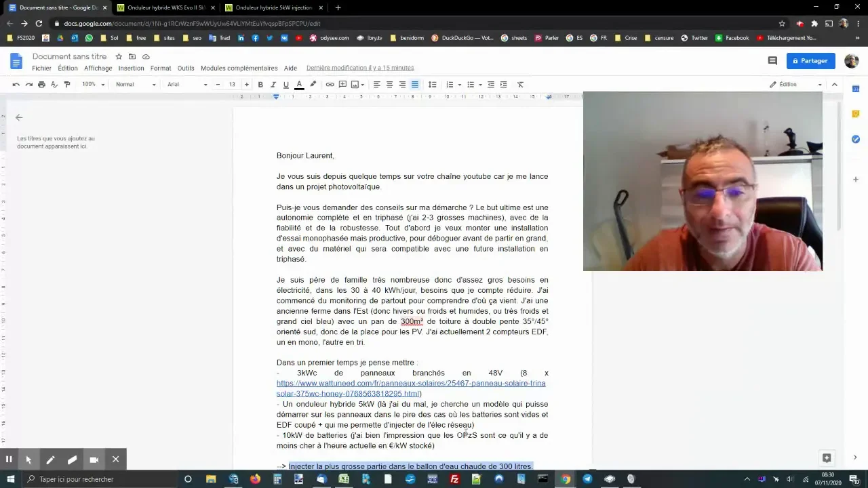The image size is (868, 488).
Task: Check the cloud save status icon
Action: coord(146,56)
